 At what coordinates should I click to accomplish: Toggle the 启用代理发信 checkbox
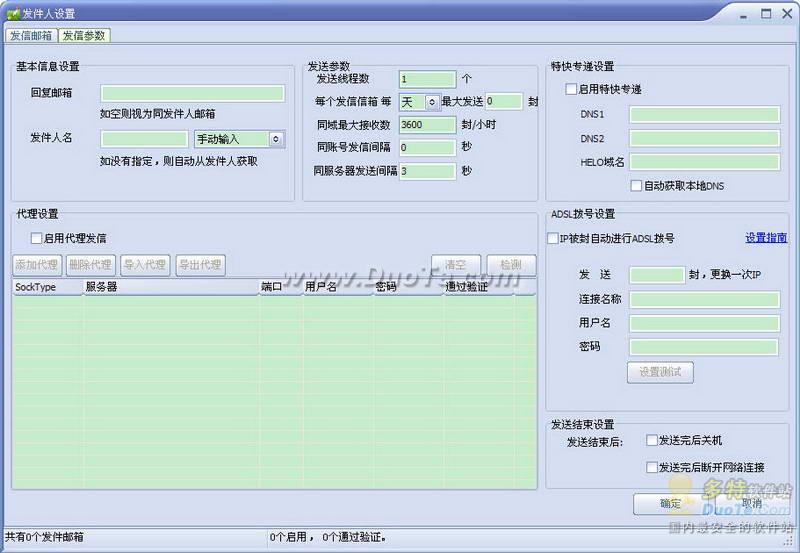pyautogui.click(x=36, y=238)
